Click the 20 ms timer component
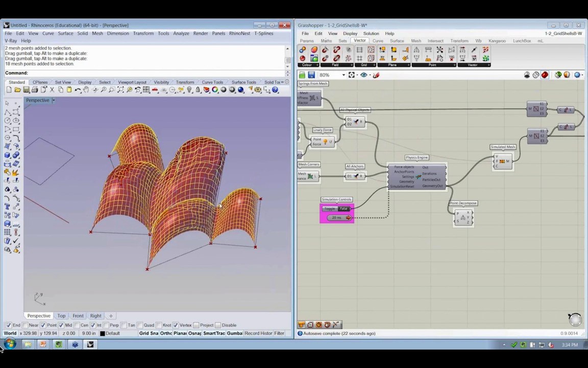This screenshot has height=368, width=588. 339,218
